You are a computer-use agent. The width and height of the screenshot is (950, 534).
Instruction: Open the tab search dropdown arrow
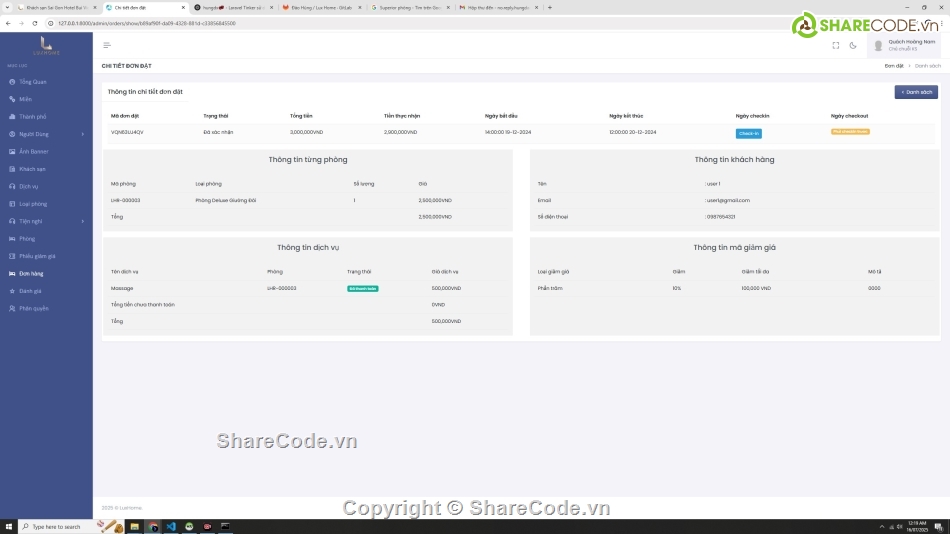[7, 8]
